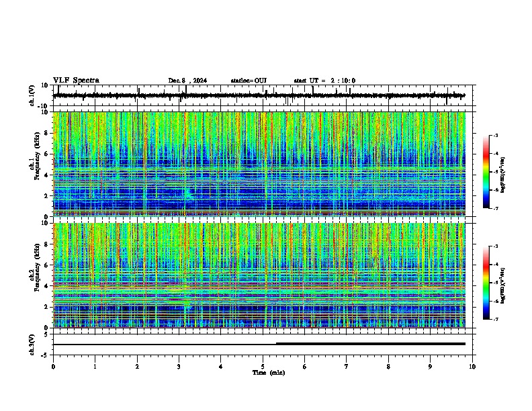Image resolution: width=532 pixels, height=411 pixels.
Task: Click the "-5" tick on ch.3(V) axis
Action: (x=45, y=355)
